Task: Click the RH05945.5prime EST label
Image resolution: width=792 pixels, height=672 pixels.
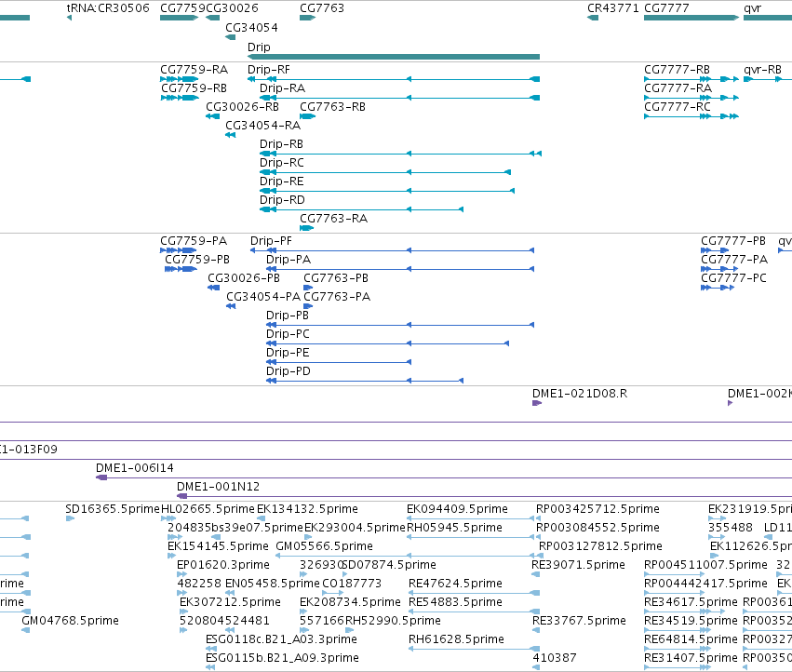Action: coord(454,528)
